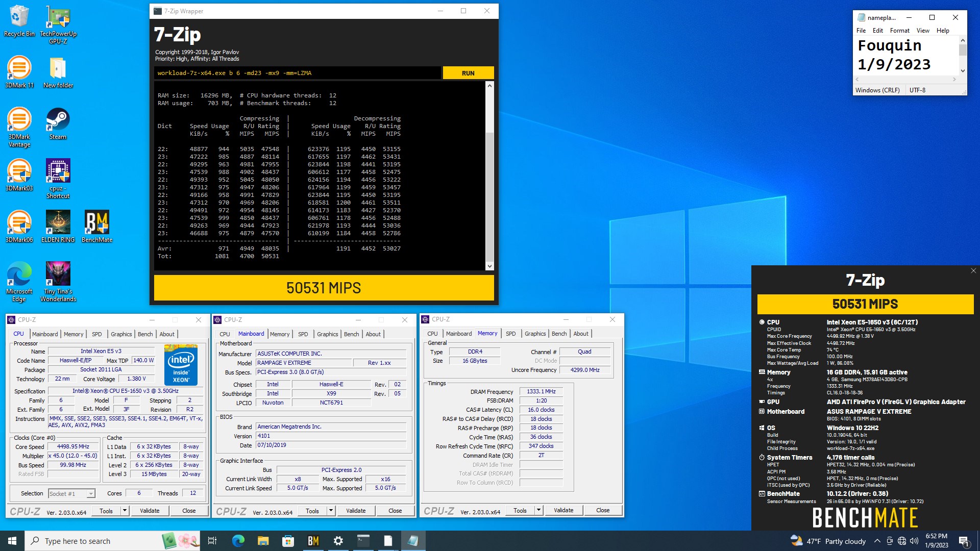Launch ELDEN RING from the desktop
This screenshot has height=551, width=980.
coord(58,227)
